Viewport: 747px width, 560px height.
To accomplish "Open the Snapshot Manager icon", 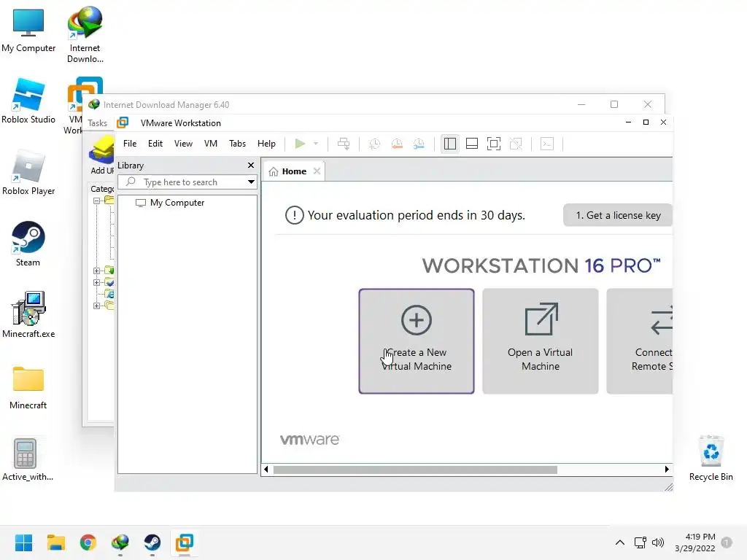I will pos(419,144).
